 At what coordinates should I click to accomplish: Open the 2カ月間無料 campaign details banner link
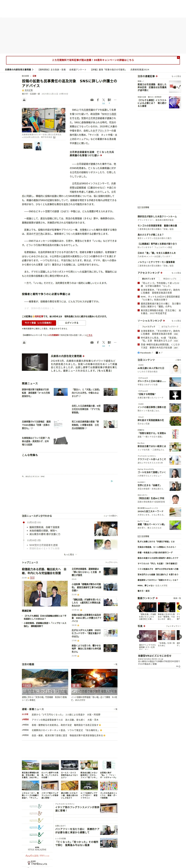(93, 60)
